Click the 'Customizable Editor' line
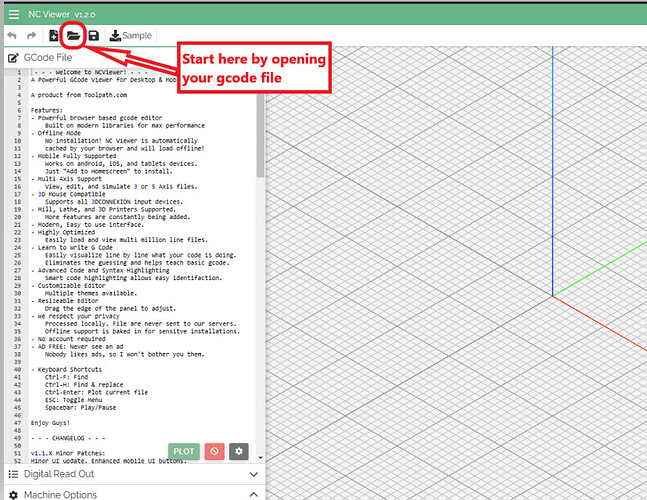647x500 pixels. [68, 285]
